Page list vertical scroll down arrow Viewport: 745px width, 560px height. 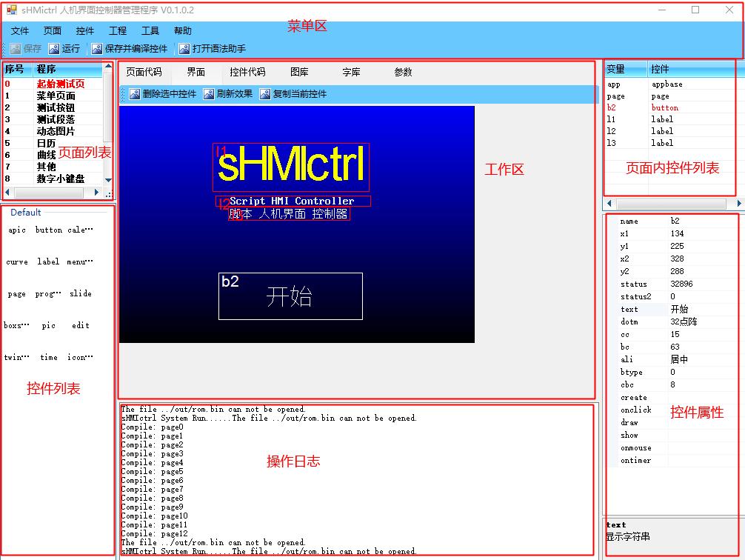pyautogui.click(x=108, y=180)
